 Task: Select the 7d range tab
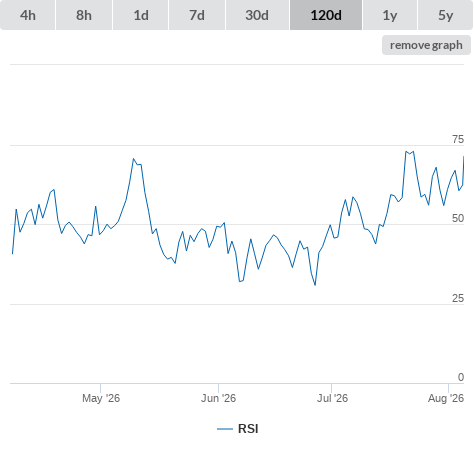pos(197,15)
